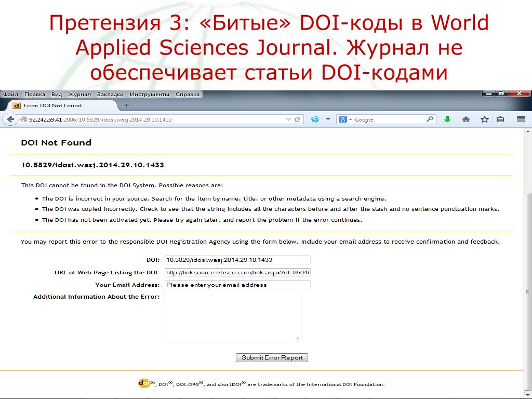Open the hamburger menu button
Viewport: 532px width, 399px height.
[x=521, y=119]
